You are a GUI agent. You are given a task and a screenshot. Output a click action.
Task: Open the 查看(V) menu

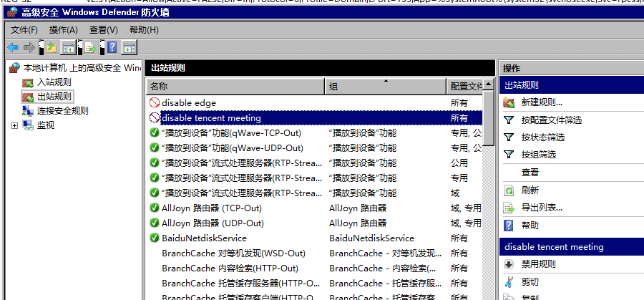(x=103, y=30)
